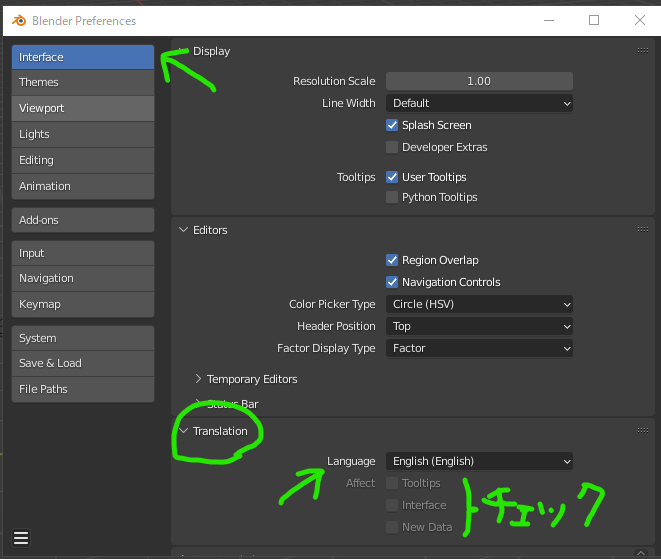This screenshot has height=559, width=661.
Task: Open the Factor Display Type dropdown
Action: 479,348
